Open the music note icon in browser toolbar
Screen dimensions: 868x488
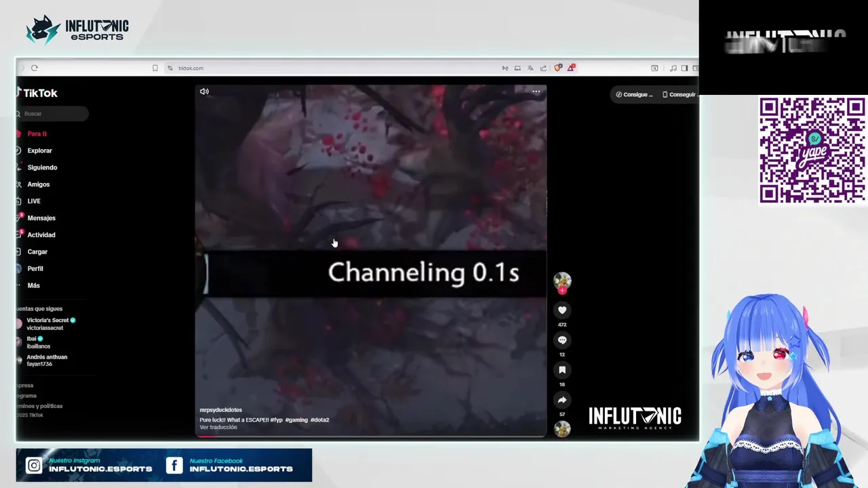(x=673, y=68)
